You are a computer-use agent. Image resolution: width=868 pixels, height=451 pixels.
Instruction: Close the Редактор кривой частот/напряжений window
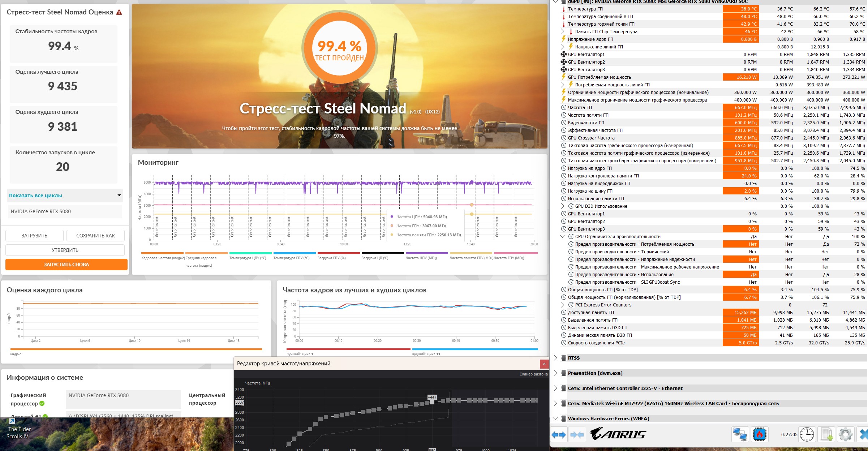click(x=544, y=364)
